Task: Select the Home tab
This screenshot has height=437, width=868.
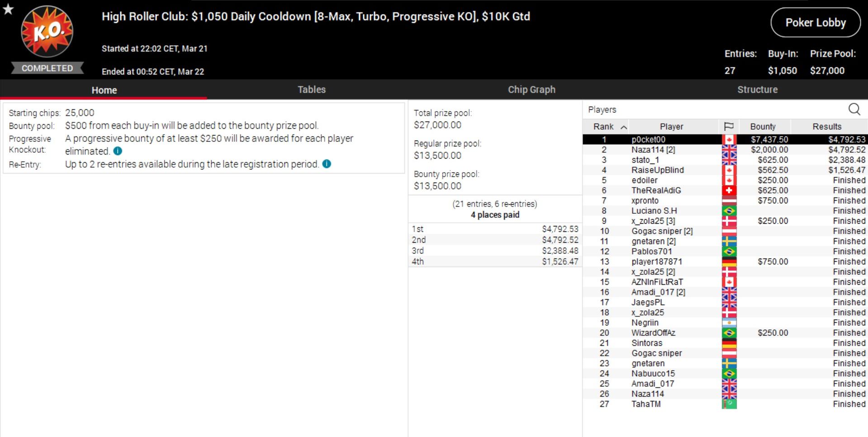Action: [x=104, y=90]
